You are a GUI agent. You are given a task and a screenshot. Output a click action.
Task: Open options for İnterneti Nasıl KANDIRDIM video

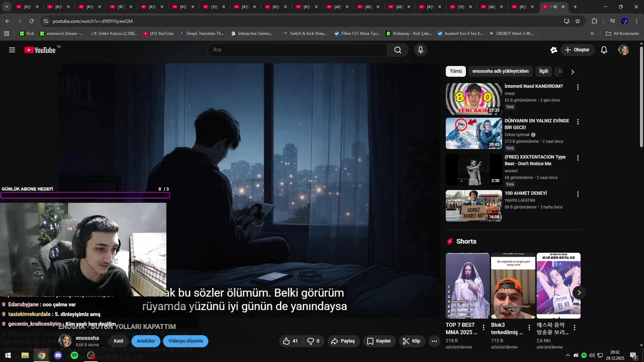click(x=578, y=87)
